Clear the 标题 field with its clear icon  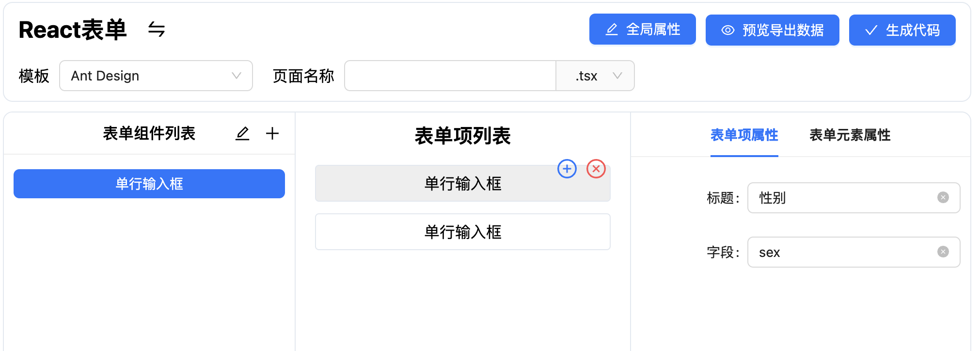[942, 197]
